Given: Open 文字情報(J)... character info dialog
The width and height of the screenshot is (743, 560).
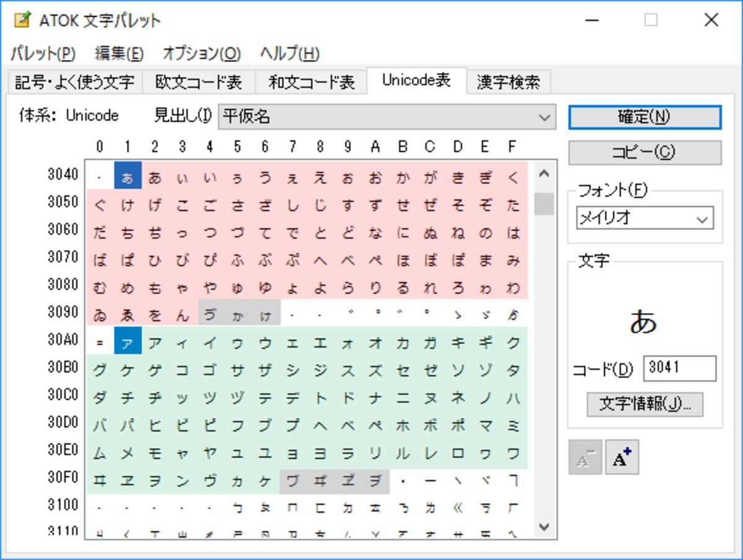Looking at the screenshot, I should pyautogui.click(x=645, y=404).
